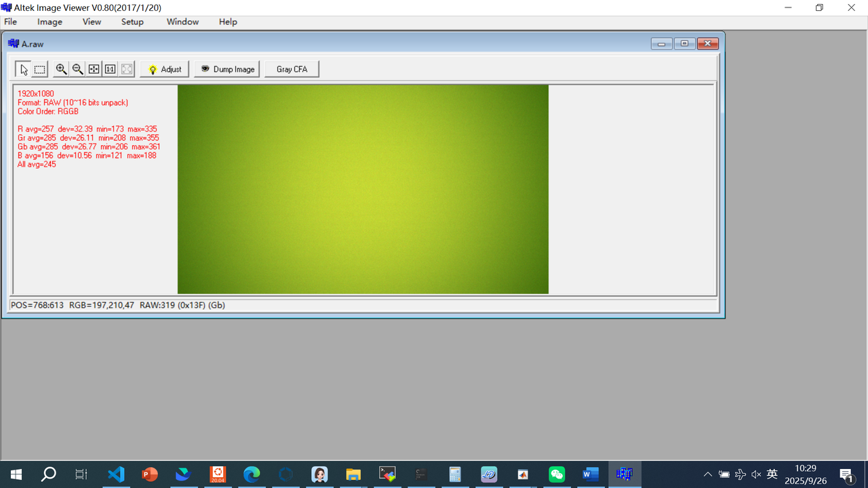Open Visual Studio Code from taskbar
The height and width of the screenshot is (488, 868).
116,474
